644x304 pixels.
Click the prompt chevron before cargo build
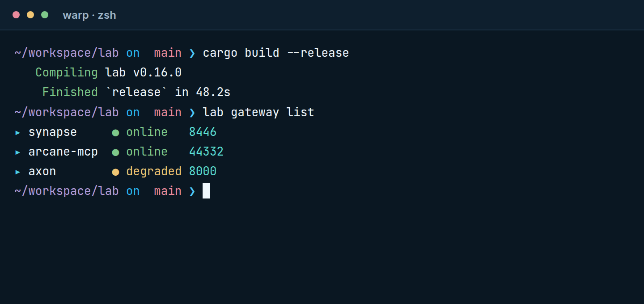coord(192,53)
